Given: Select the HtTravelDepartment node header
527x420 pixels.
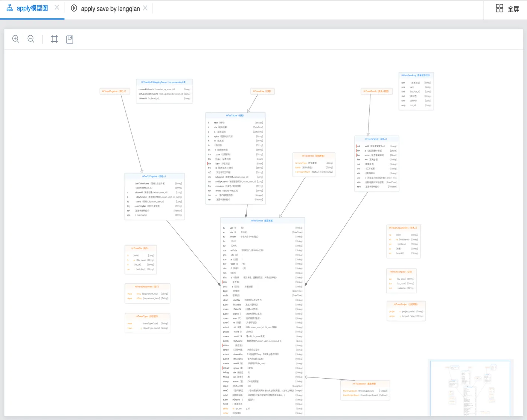Looking at the screenshot, I should (147, 286).
